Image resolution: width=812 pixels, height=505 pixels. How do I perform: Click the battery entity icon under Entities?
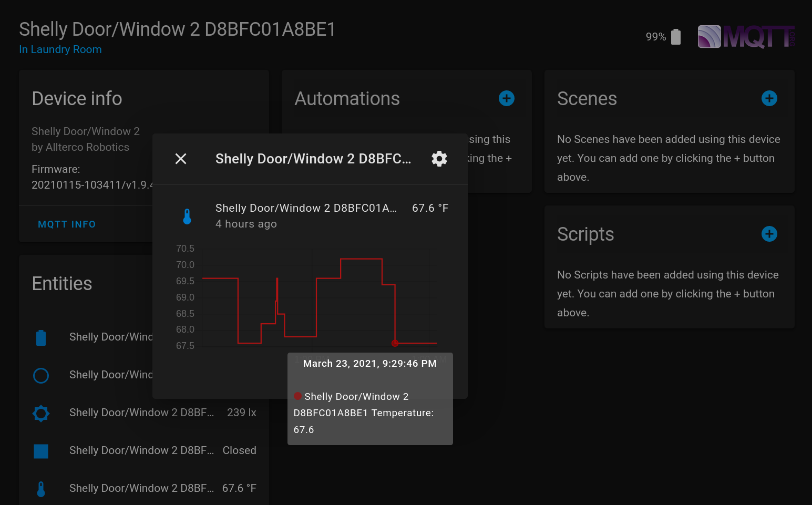41,338
